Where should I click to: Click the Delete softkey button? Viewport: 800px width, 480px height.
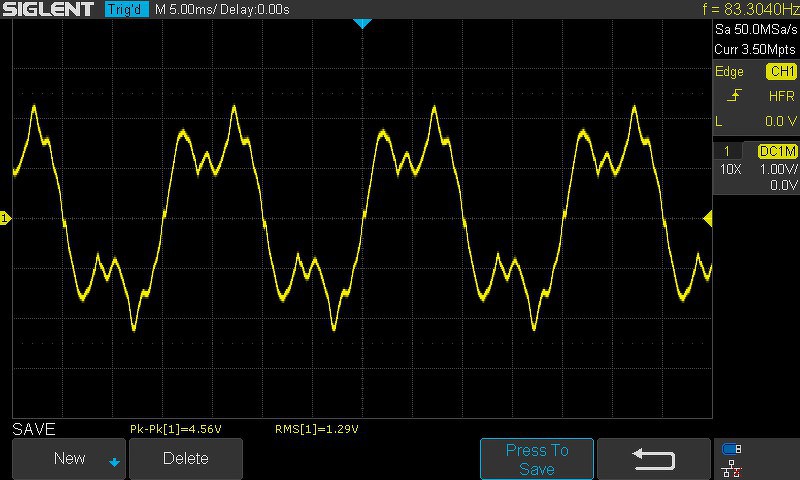tap(186, 459)
